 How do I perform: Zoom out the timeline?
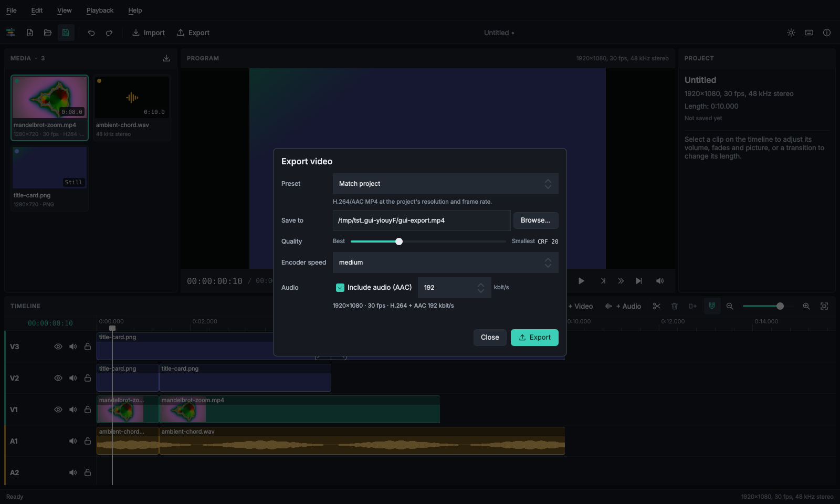[x=730, y=306]
